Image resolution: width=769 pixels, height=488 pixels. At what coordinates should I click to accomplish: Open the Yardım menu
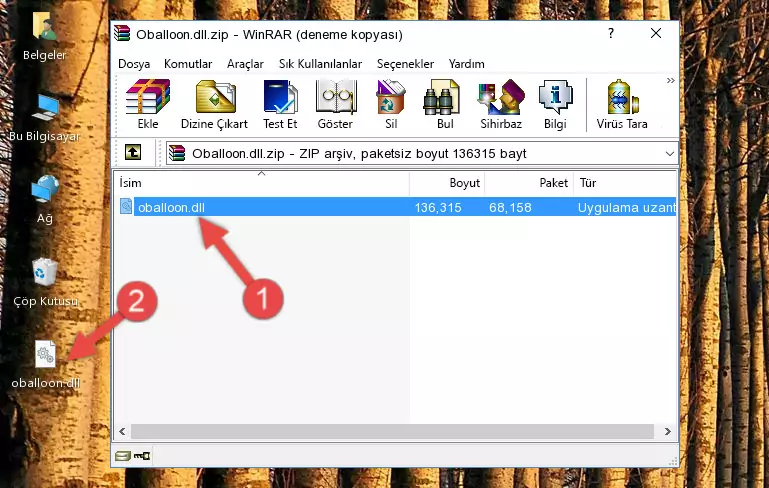point(466,64)
